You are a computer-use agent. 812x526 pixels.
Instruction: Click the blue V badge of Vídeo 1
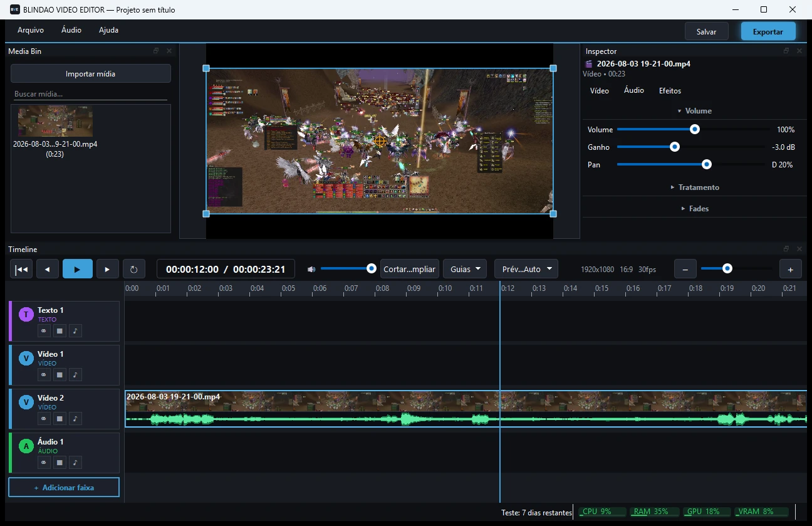[x=26, y=359]
